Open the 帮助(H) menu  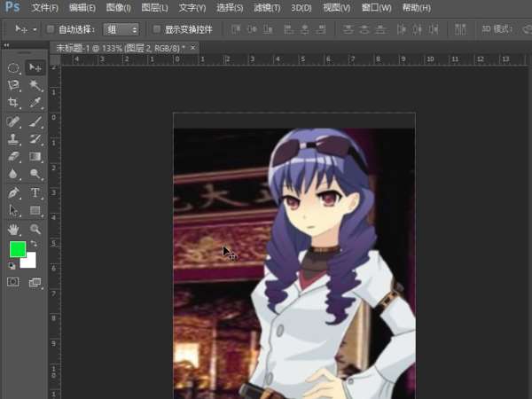(417, 7)
